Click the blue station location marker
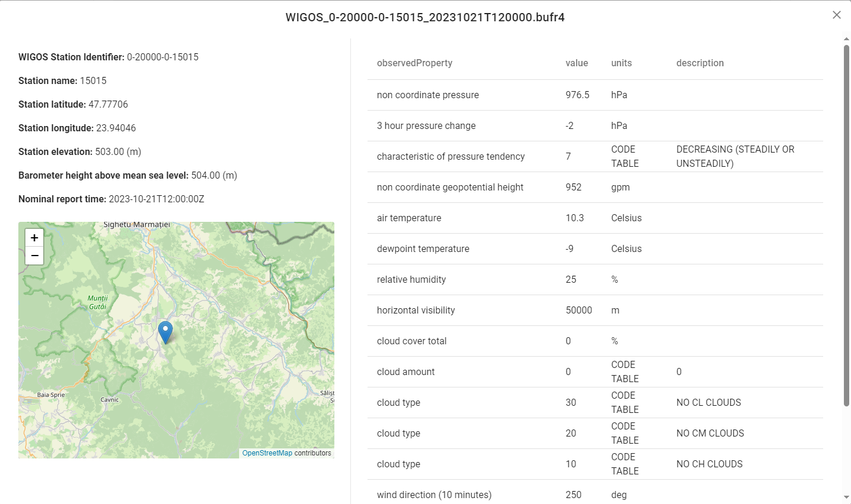851x504 pixels. 166,332
